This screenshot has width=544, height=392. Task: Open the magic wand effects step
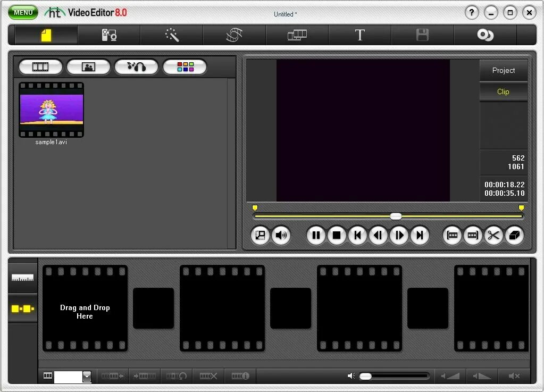pos(172,35)
